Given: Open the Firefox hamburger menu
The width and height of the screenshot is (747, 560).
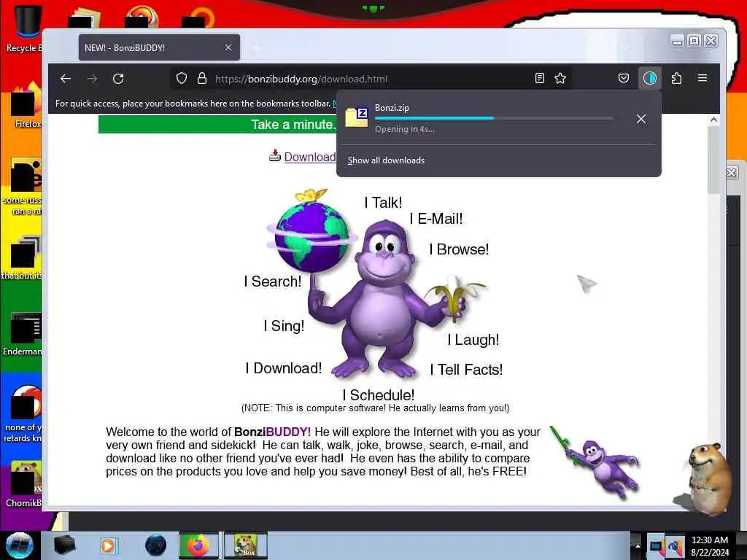Looking at the screenshot, I should (703, 77).
